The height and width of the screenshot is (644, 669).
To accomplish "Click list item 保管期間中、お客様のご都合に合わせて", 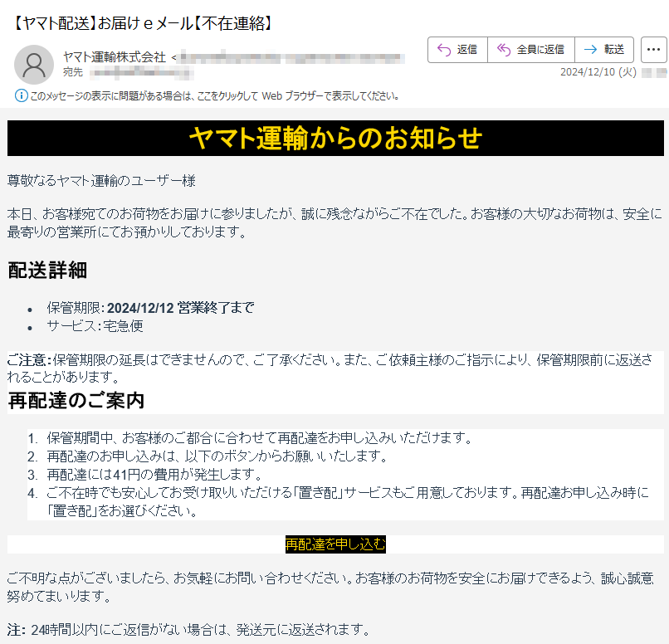I will pos(260,438).
